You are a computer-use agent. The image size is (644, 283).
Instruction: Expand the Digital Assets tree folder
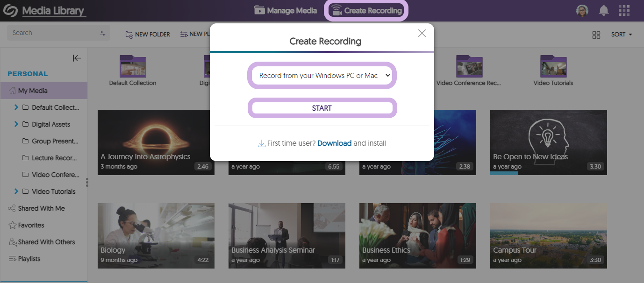tap(16, 124)
